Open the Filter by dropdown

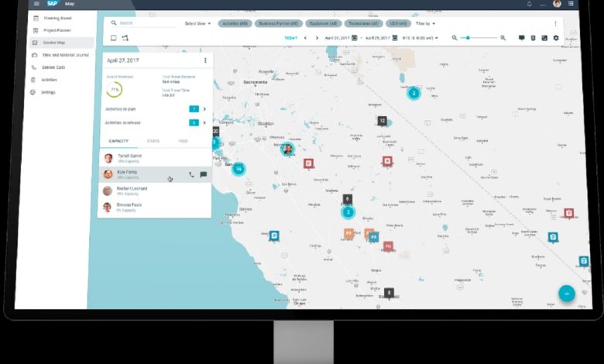[426, 24]
